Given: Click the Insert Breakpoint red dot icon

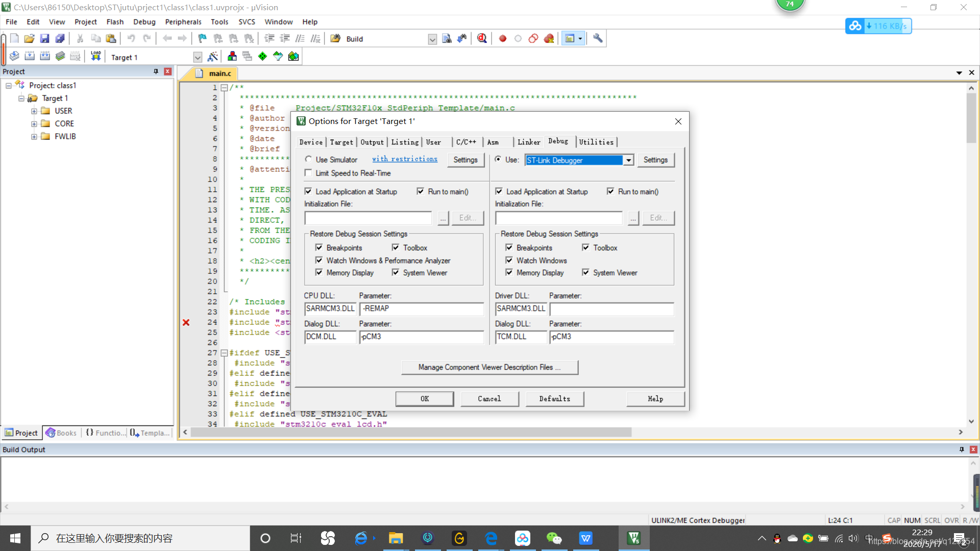Looking at the screenshot, I should coord(503,39).
